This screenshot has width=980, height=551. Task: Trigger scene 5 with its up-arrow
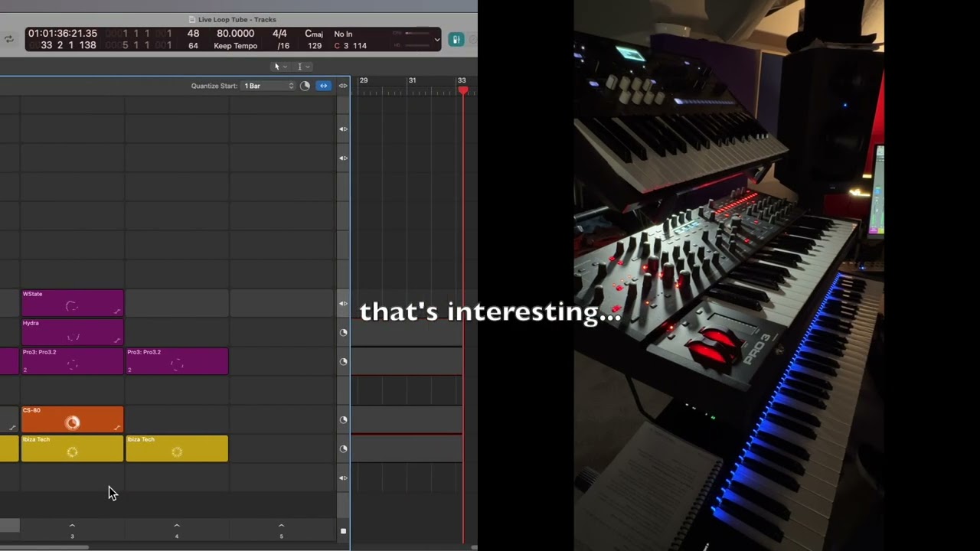[x=281, y=526]
